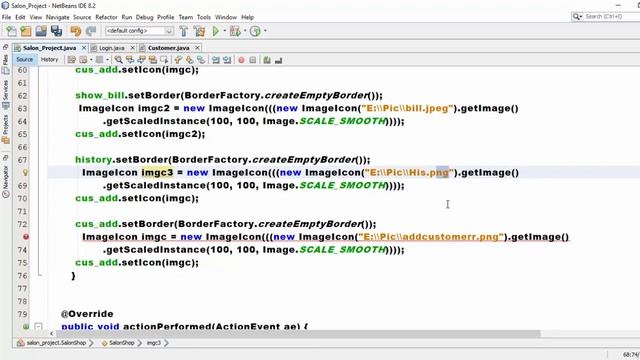Open the Navigate menu
The width and height of the screenshot is (640, 360).
click(x=58, y=17)
